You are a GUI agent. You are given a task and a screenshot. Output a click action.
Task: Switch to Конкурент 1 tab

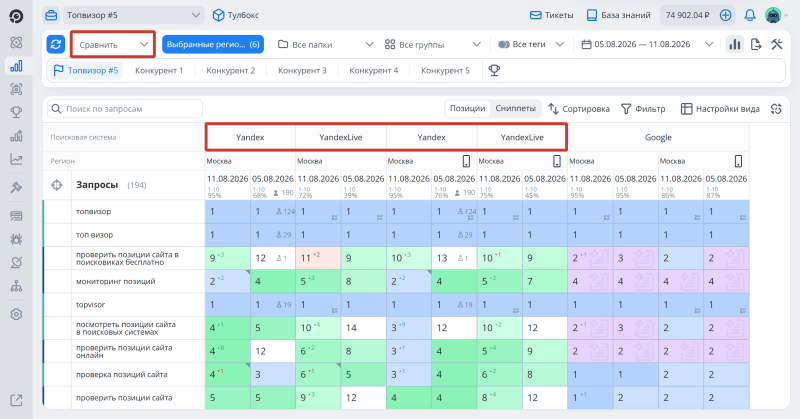pyautogui.click(x=159, y=70)
